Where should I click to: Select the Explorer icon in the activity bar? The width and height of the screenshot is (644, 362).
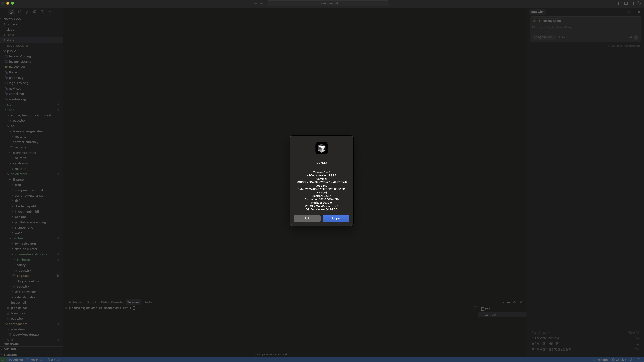click(x=11, y=12)
